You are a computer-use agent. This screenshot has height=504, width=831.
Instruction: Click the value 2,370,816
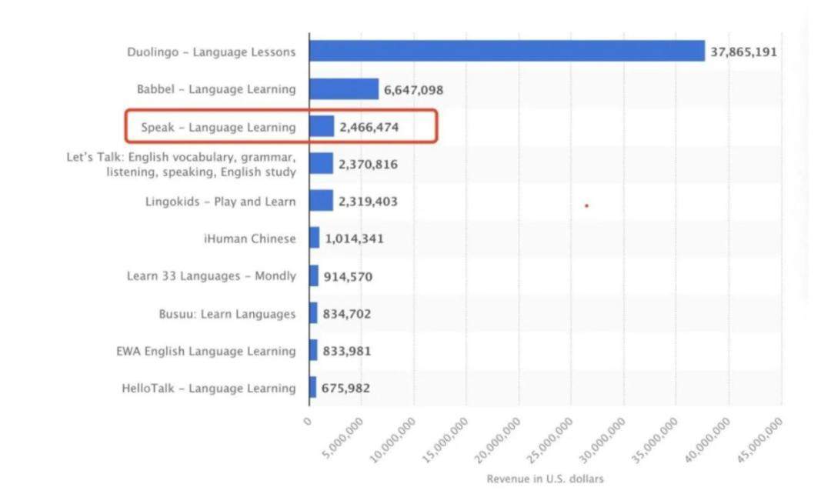click(368, 165)
